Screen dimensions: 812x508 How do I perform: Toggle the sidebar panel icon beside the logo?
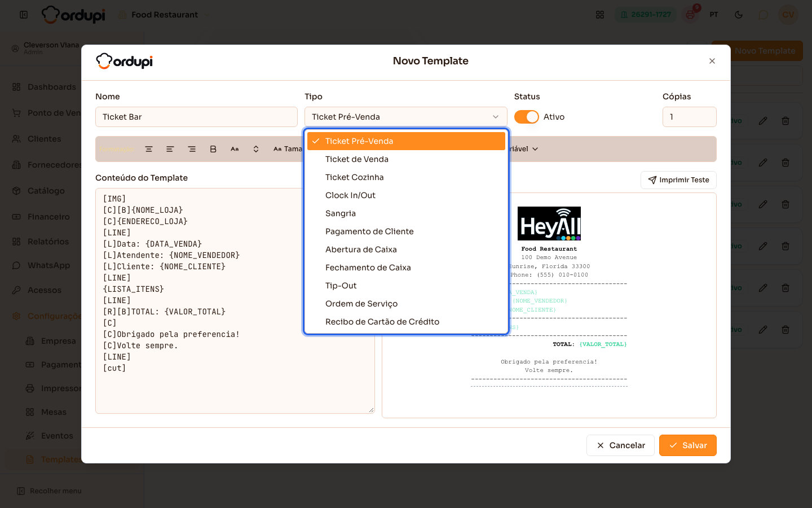coord(24,15)
